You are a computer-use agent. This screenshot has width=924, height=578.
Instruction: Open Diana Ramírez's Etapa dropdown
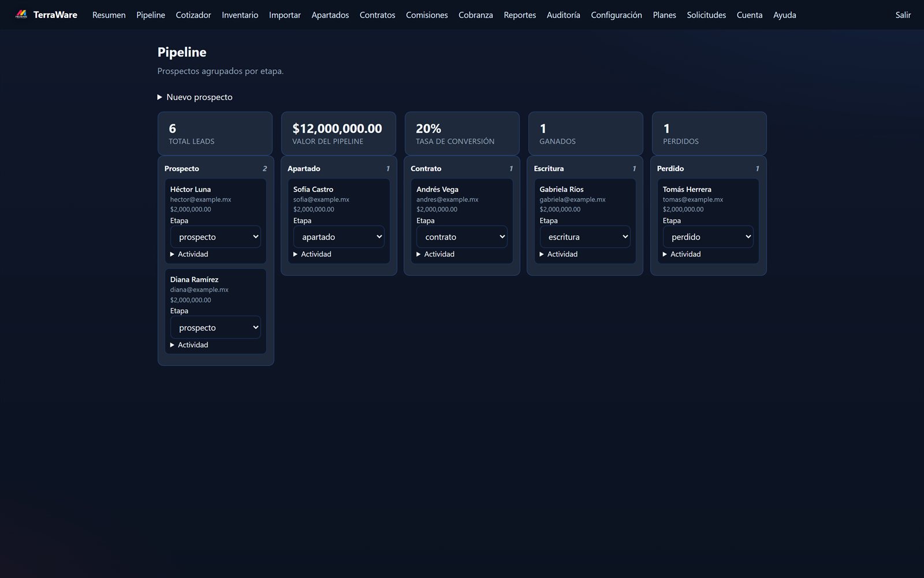[215, 328]
